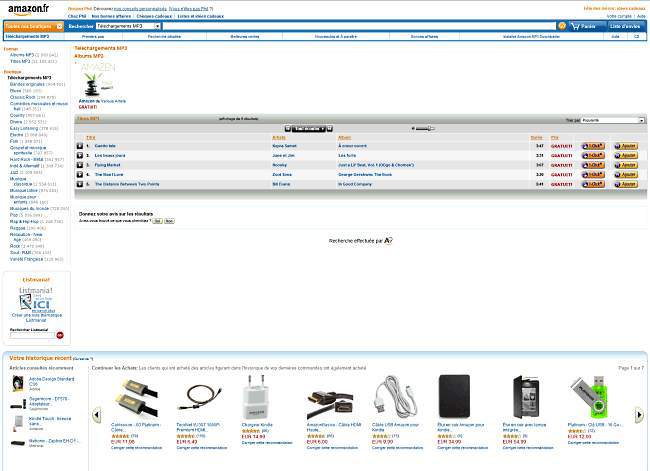This screenshot has width=650, height=471.
Task: Click Ajouter button for track 4
Action: tap(626, 175)
